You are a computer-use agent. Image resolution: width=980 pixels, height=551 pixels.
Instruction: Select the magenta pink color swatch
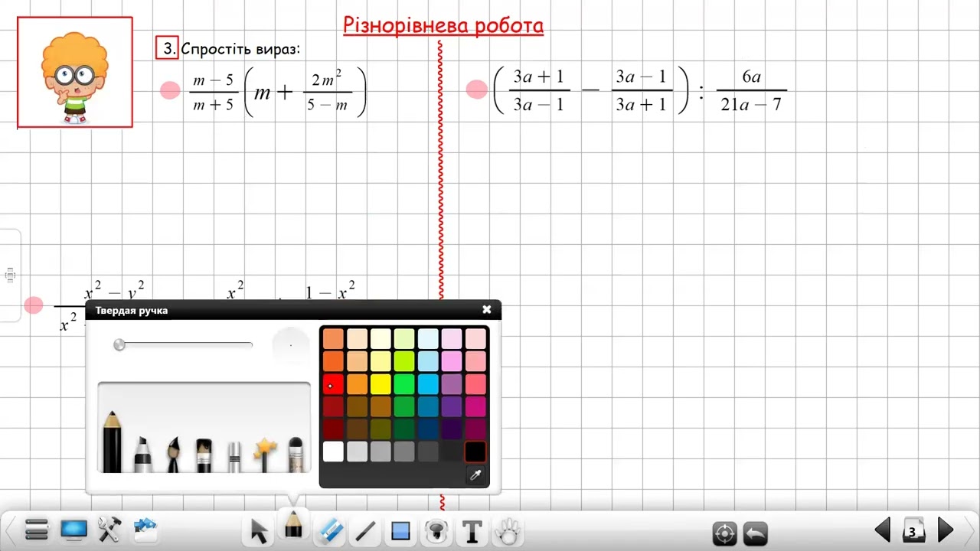475,406
